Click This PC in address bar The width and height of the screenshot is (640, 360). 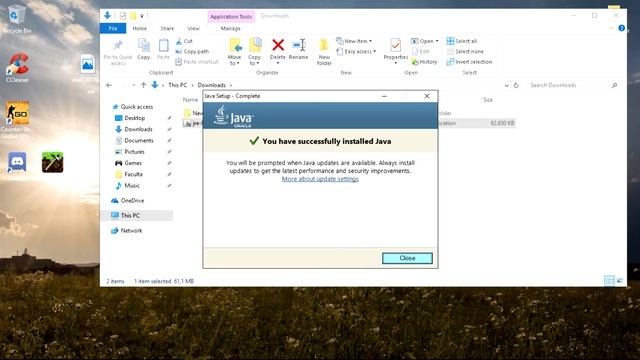pos(178,85)
